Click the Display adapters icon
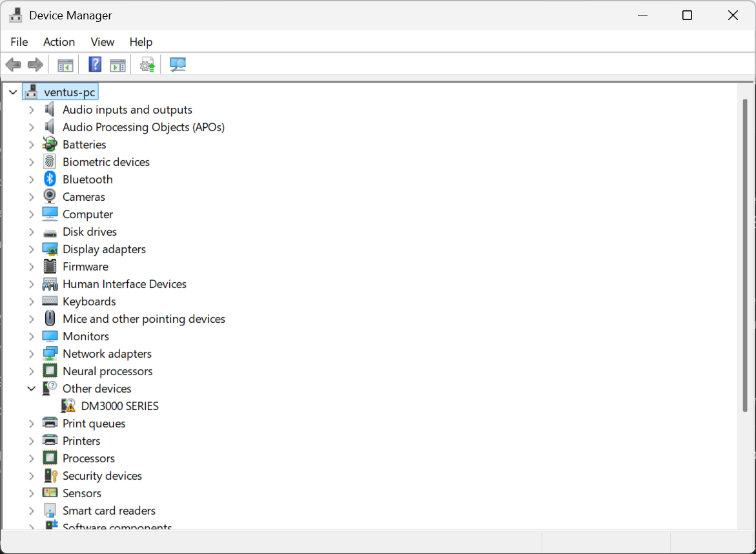The width and height of the screenshot is (756, 554). tap(50, 249)
